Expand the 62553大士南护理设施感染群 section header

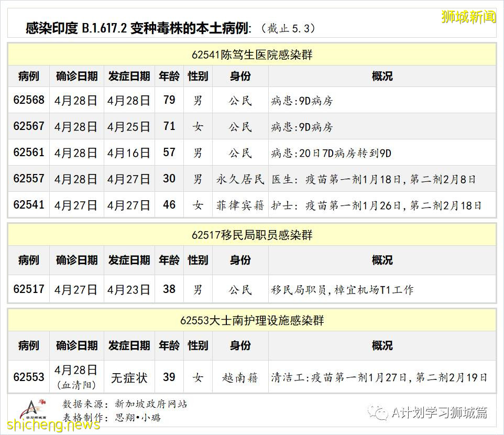tap(252, 322)
